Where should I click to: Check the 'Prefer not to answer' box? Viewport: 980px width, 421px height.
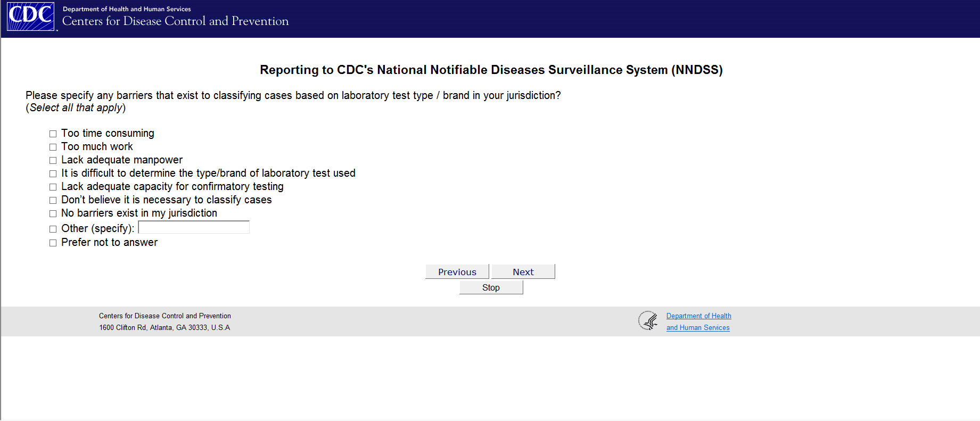click(x=53, y=243)
